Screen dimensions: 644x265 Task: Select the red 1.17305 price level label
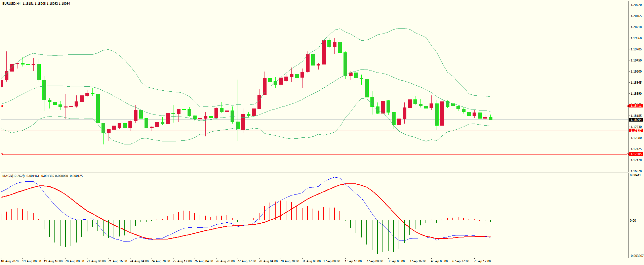click(636, 154)
